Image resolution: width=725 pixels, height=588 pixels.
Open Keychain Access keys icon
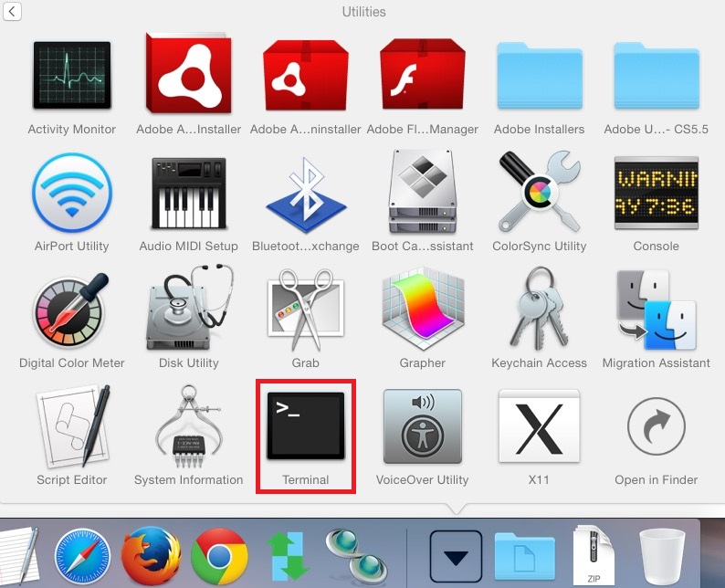539,308
